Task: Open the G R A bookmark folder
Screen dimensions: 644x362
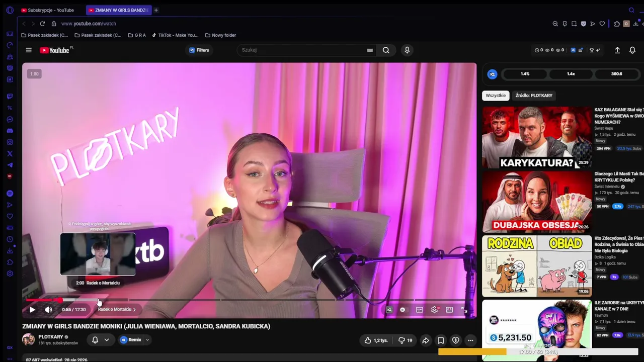Action: [137, 35]
